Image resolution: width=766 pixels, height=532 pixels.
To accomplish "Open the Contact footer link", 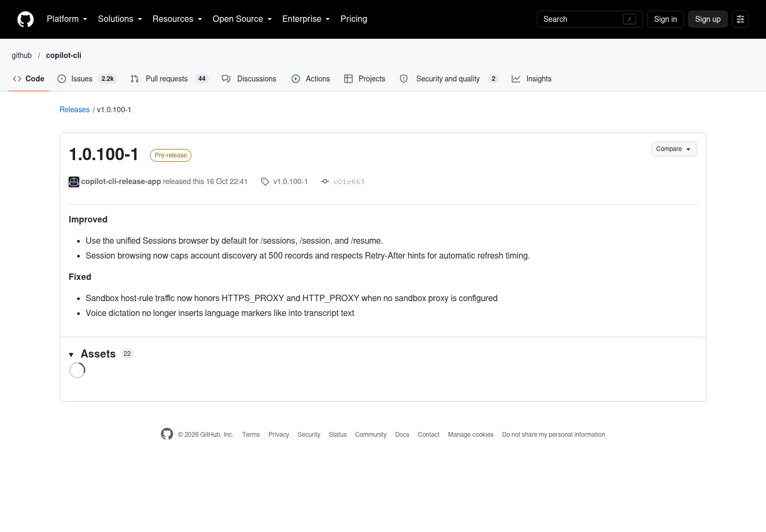I will tap(429, 435).
